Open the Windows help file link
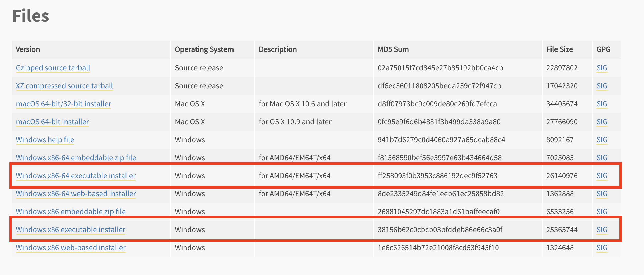The image size is (644, 275). (45, 140)
